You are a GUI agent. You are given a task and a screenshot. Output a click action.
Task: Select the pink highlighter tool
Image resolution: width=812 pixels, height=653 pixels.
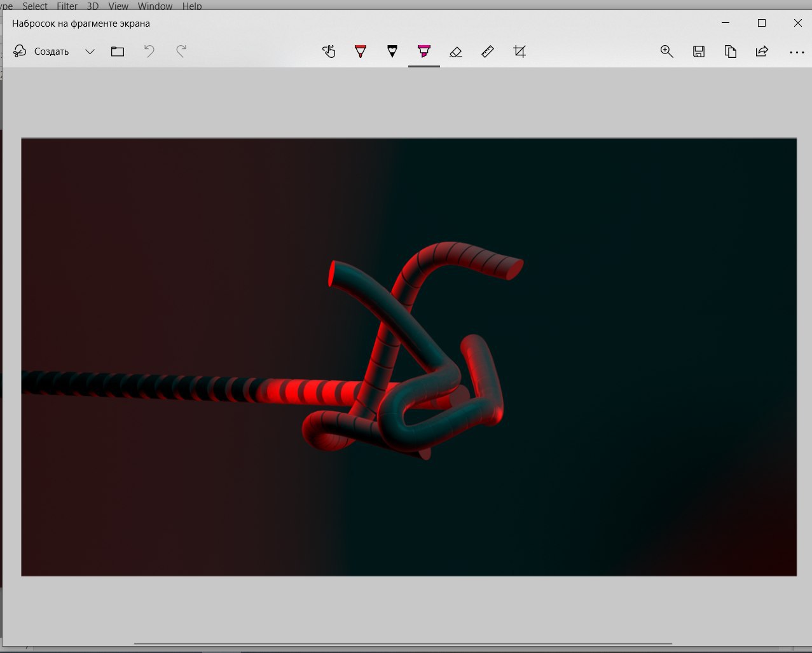(x=424, y=52)
